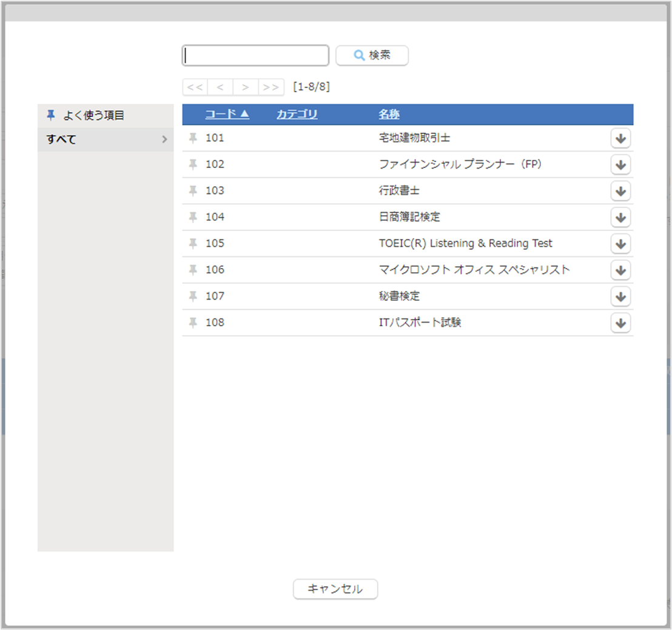Sort the list by カテゴリ column header
672x630 pixels.
point(297,114)
